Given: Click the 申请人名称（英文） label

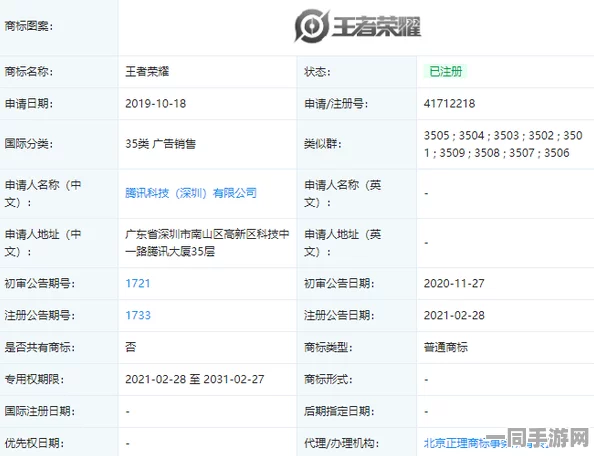Looking at the screenshot, I should (x=343, y=194).
